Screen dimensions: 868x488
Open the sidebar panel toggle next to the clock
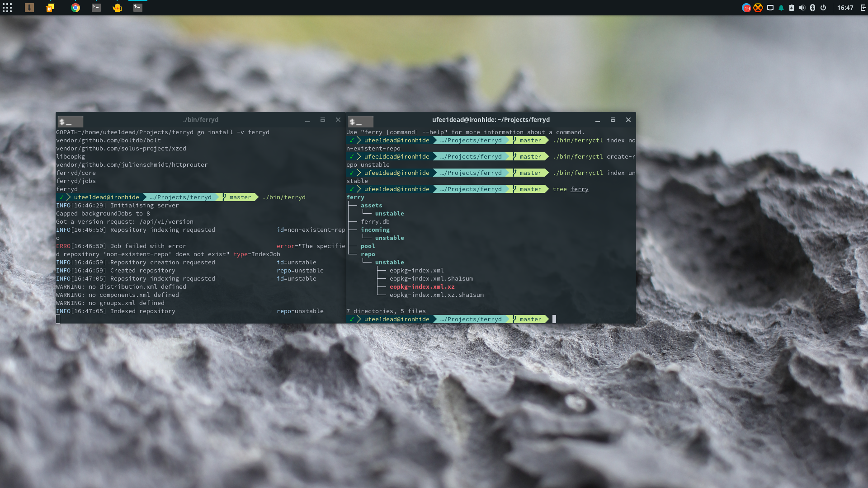click(x=863, y=8)
